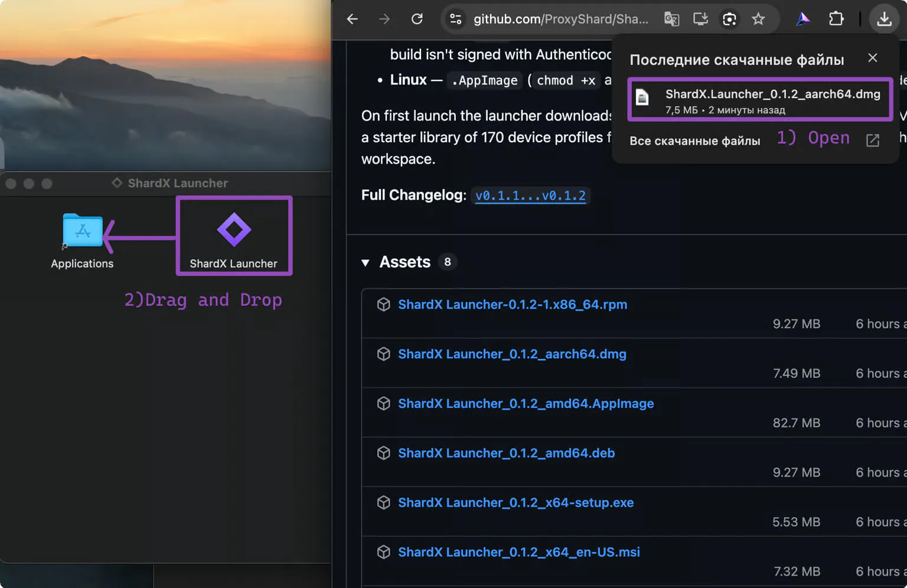This screenshot has width=907, height=588.
Task: Click the open-in-new-tab downloads icon
Action: click(873, 141)
